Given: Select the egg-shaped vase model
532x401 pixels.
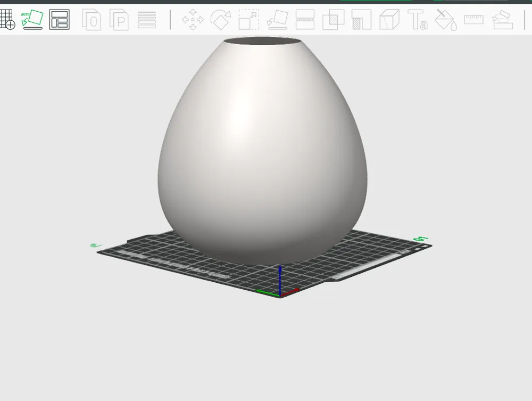Looking at the screenshot, I should (262, 151).
